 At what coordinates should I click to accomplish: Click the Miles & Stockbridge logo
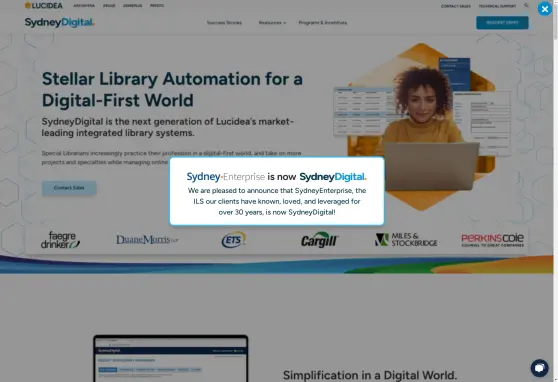406,240
